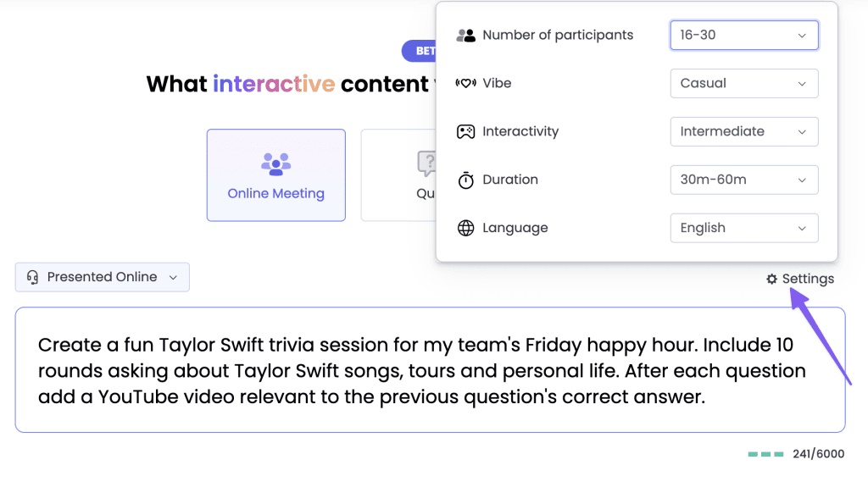Click the partially hidden quiz question icon
This screenshot has width=868, height=482.
click(426, 163)
